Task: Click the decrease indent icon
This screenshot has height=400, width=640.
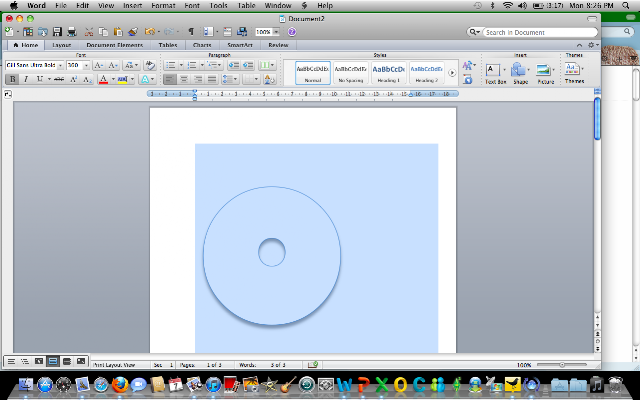Action: [234, 65]
